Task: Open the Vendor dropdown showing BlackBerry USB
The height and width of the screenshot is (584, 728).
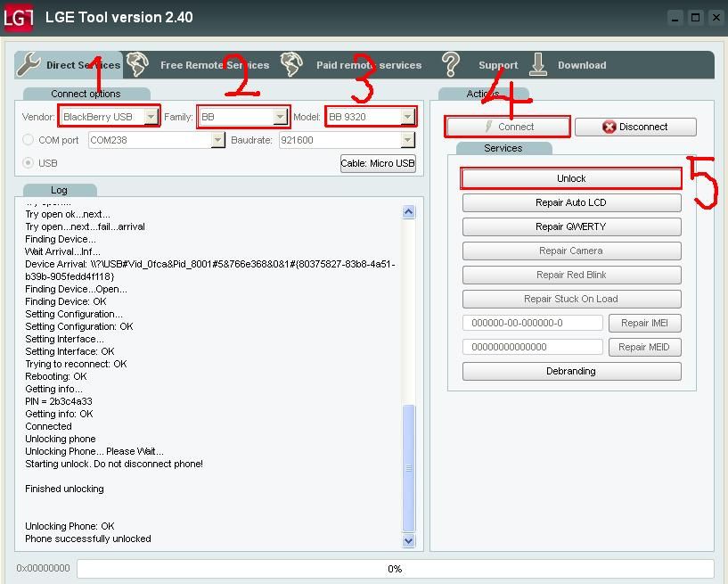Action: [151, 117]
